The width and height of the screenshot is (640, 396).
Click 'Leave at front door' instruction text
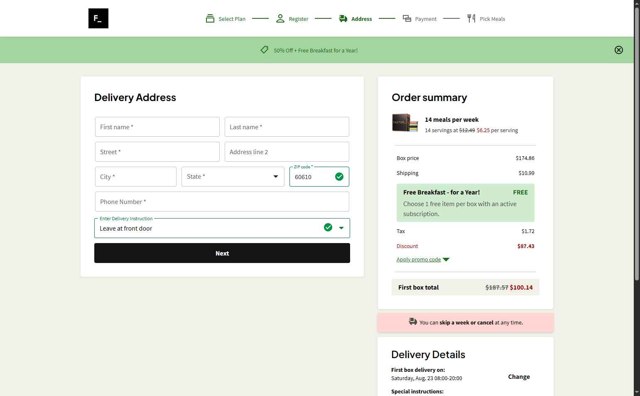point(126,229)
